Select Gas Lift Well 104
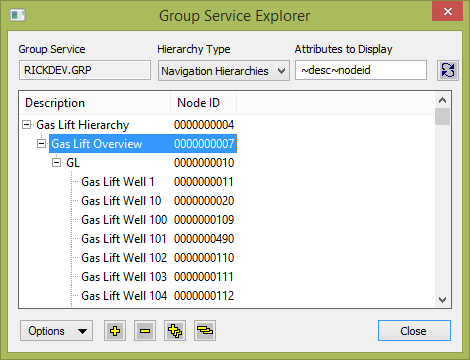This screenshot has height=360, width=470. [x=124, y=296]
